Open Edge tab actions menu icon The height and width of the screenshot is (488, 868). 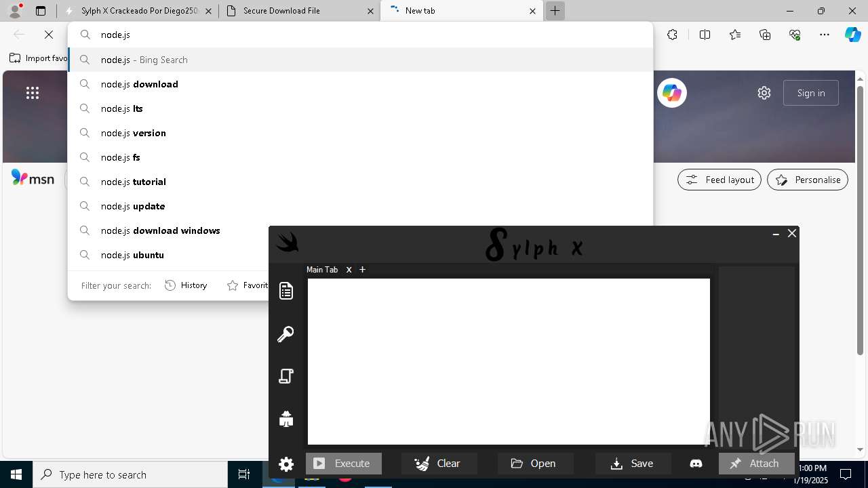(41, 11)
